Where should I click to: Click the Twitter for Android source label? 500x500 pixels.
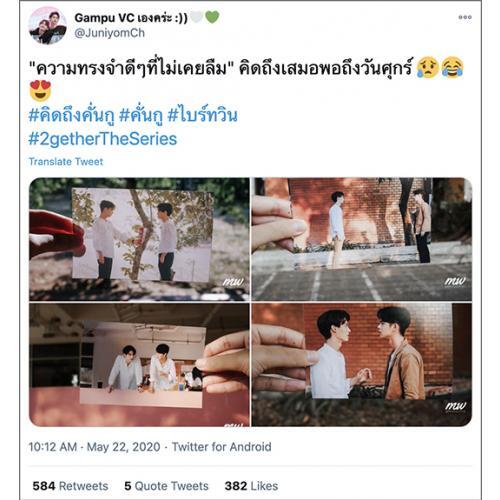point(222,447)
